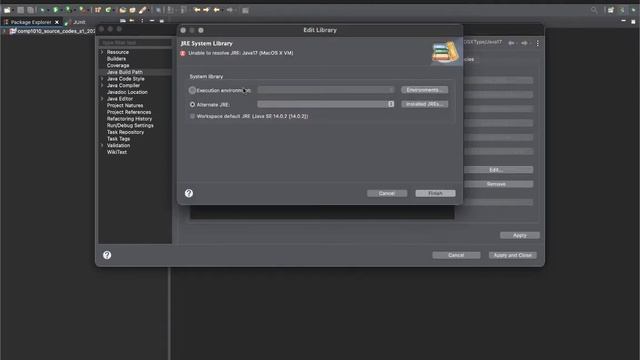The height and width of the screenshot is (360, 640).
Task: Click Link with Editor in Package Explorer
Action: (x=132, y=20)
